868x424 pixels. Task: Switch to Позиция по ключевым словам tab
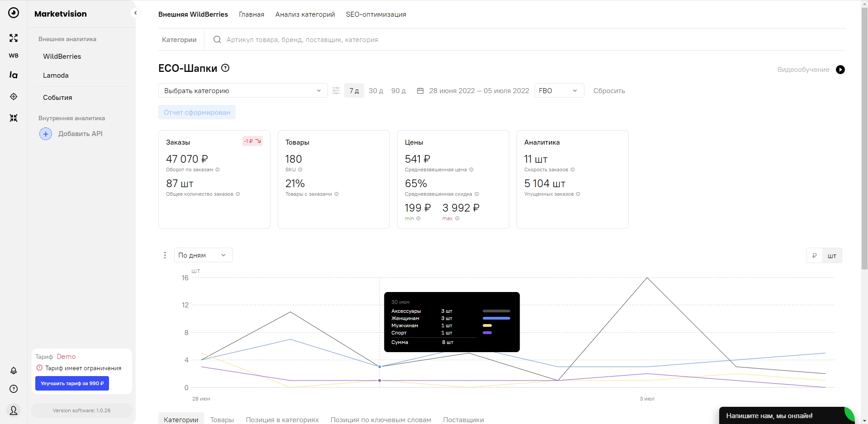point(381,419)
